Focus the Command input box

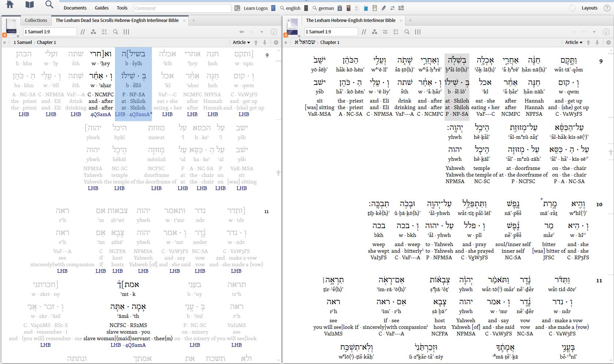pyautogui.click(x=182, y=8)
